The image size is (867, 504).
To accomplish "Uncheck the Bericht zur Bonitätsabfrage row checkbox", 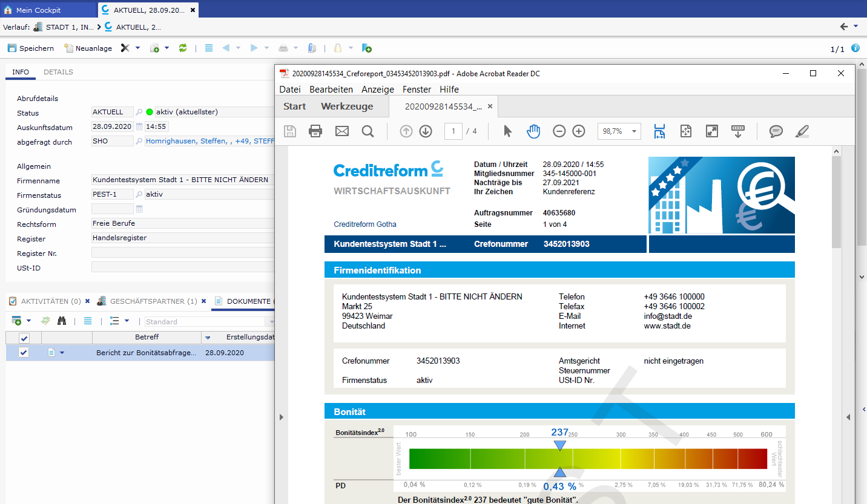I will click(24, 353).
